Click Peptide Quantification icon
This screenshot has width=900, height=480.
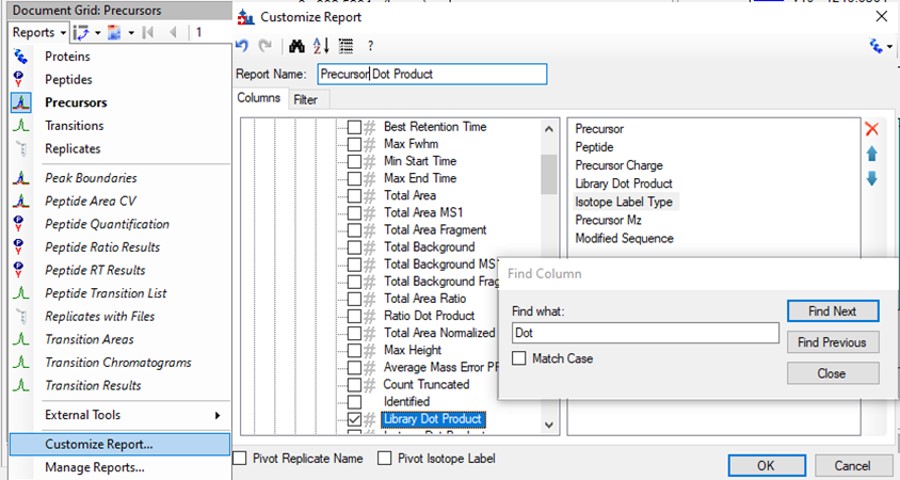19,224
